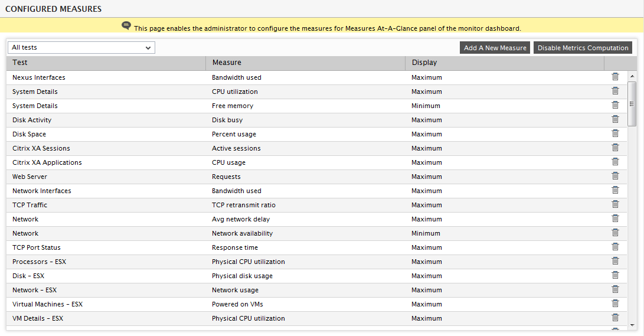Open the All tests dropdown

click(81, 48)
